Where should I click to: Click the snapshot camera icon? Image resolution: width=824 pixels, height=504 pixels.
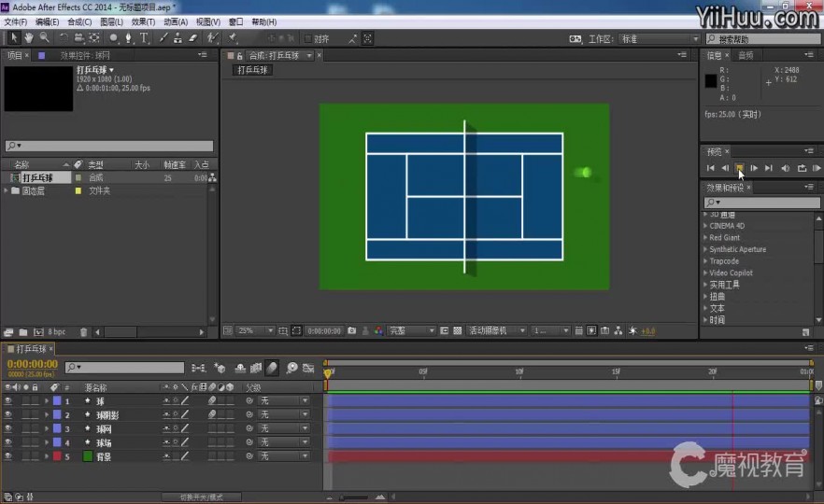click(x=352, y=330)
